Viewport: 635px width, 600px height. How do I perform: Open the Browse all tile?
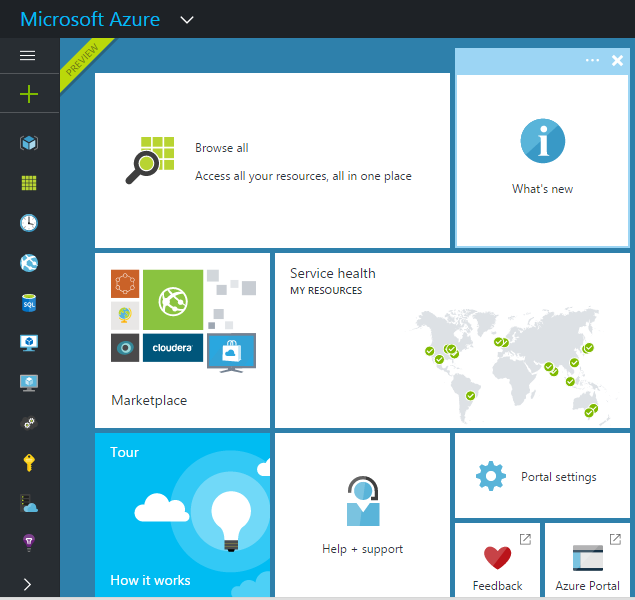pos(272,160)
